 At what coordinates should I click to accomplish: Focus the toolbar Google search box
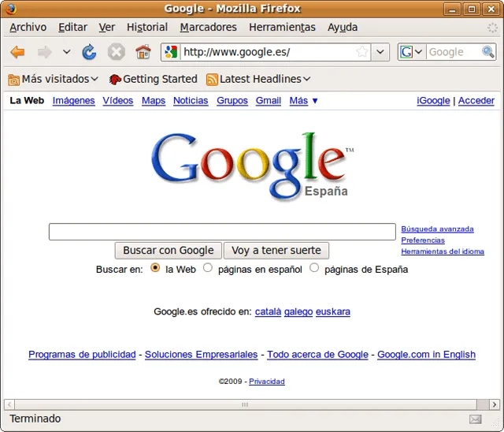[454, 52]
